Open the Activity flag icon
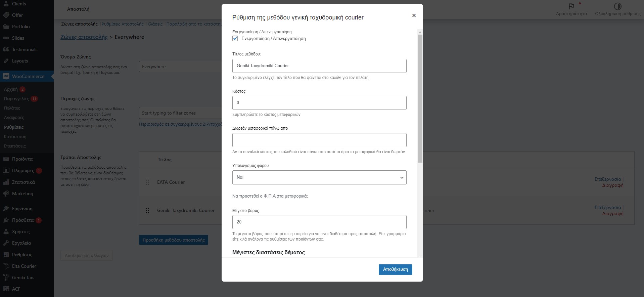644x297 pixels. click(571, 6)
